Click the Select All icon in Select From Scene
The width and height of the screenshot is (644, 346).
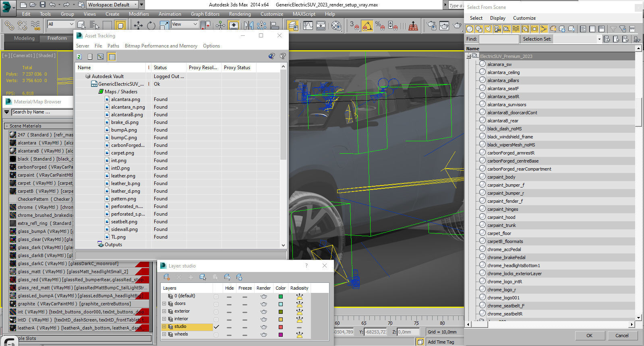click(583, 29)
